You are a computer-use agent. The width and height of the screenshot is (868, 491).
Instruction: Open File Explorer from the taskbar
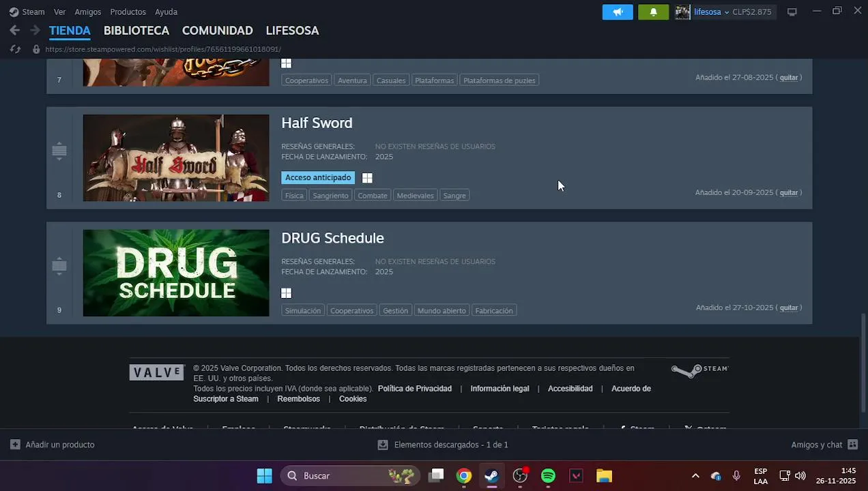coord(604,476)
